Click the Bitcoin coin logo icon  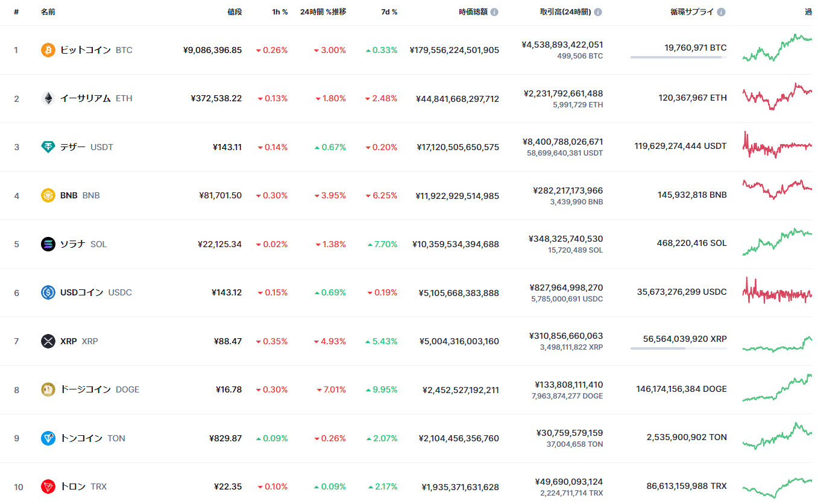[48, 50]
